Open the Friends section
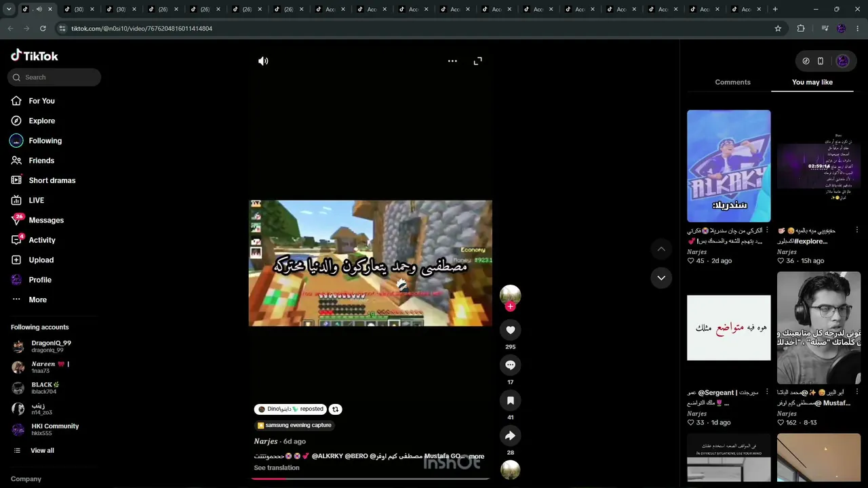The height and width of the screenshot is (488, 868). point(41,161)
